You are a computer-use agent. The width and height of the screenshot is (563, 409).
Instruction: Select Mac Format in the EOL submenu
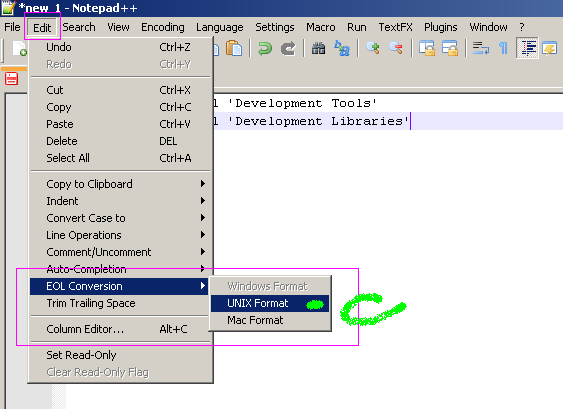click(270, 320)
